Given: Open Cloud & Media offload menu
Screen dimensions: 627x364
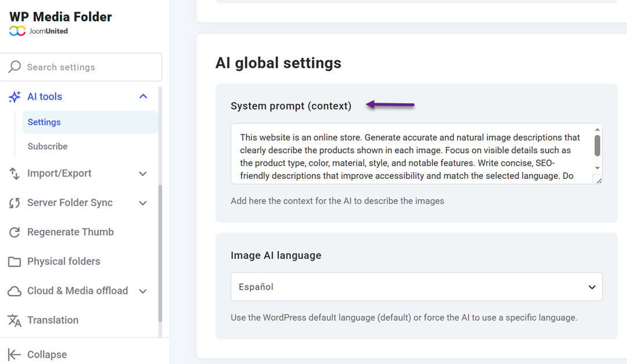Looking at the screenshot, I should (78, 291).
